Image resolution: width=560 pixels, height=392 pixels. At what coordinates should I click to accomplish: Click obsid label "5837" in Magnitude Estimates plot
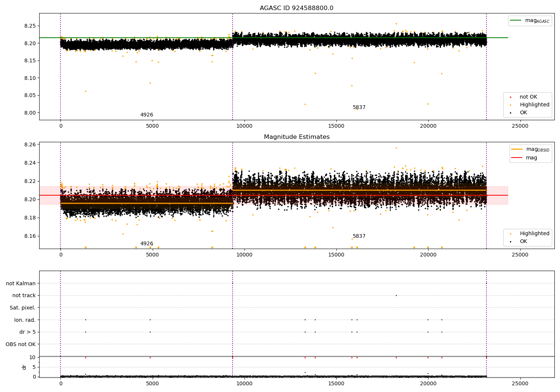(359, 236)
